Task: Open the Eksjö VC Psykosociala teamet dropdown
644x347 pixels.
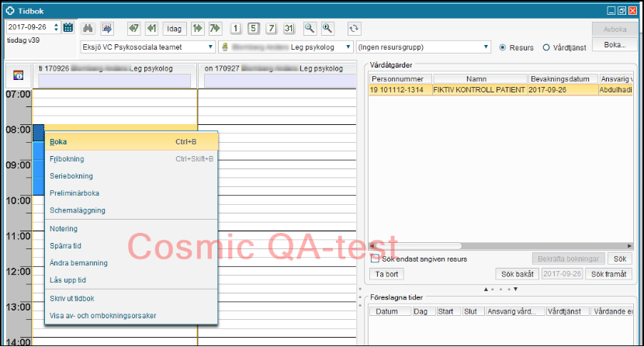Action: tap(147, 47)
